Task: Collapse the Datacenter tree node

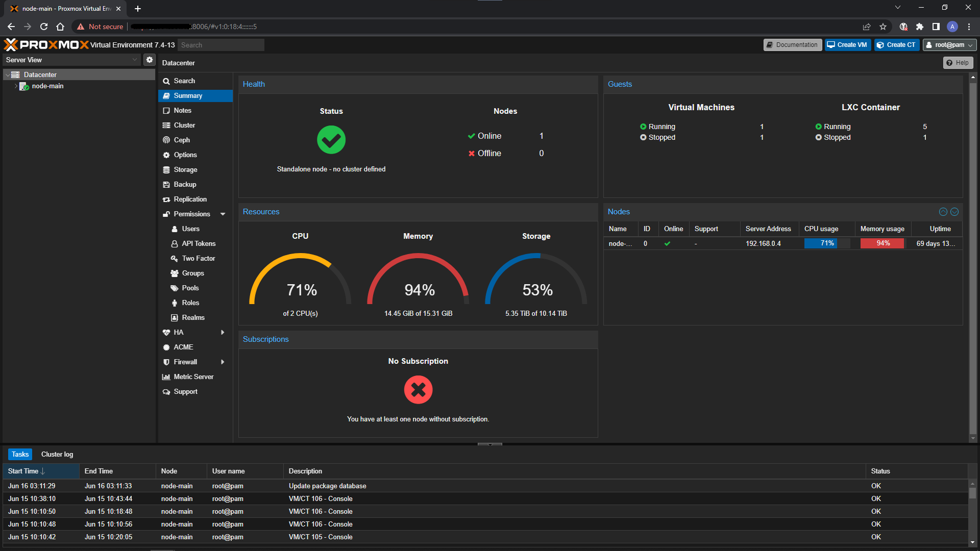Action: (8, 74)
